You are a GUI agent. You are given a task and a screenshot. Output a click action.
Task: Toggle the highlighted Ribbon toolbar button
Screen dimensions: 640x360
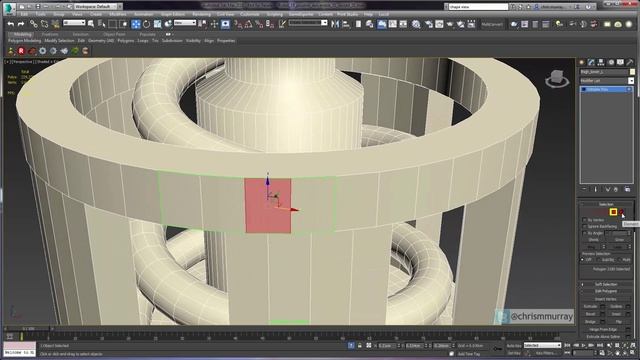coord(382,24)
